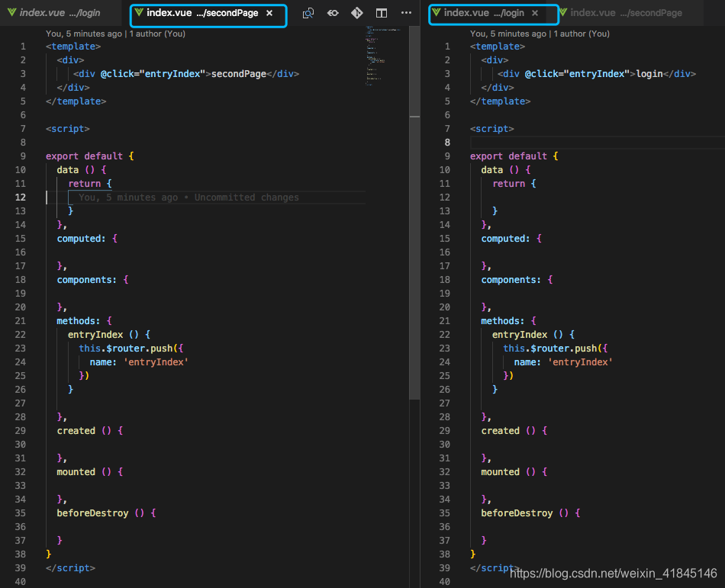Close the login index.vue tab in right pane
The width and height of the screenshot is (725, 588).
(x=534, y=13)
